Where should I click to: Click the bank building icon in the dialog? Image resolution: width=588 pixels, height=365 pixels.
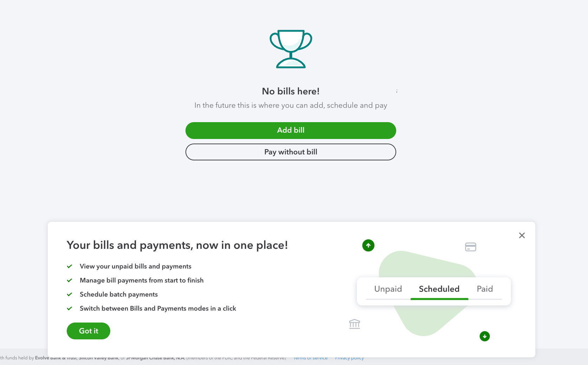[x=354, y=324]
